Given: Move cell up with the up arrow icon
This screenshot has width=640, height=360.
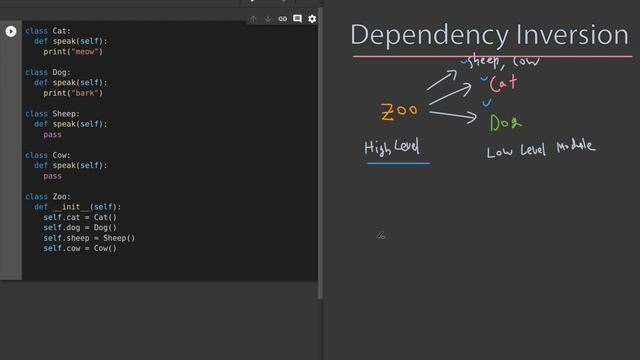Looking at the screenshot, I should tap(253, 19).
